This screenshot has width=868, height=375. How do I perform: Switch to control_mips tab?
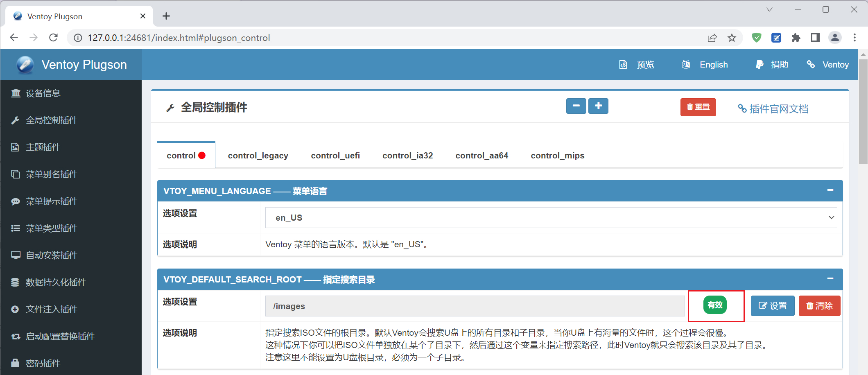click(x=557, y=156)
